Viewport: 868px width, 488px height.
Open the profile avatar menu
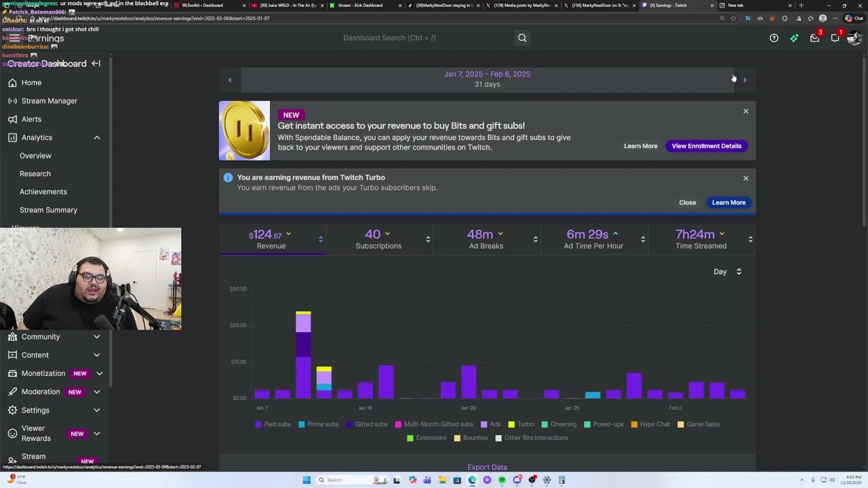854,38
